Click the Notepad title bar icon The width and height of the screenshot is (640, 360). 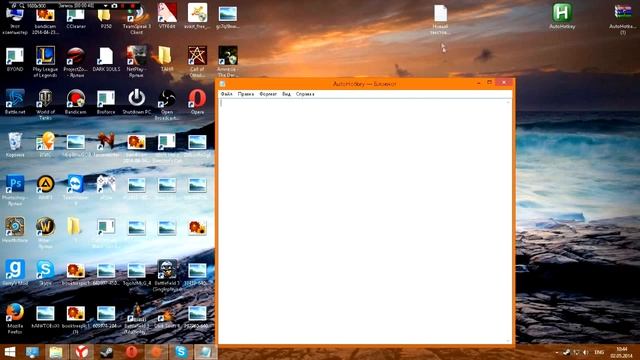pyautogui.click(x=222, y=84)
